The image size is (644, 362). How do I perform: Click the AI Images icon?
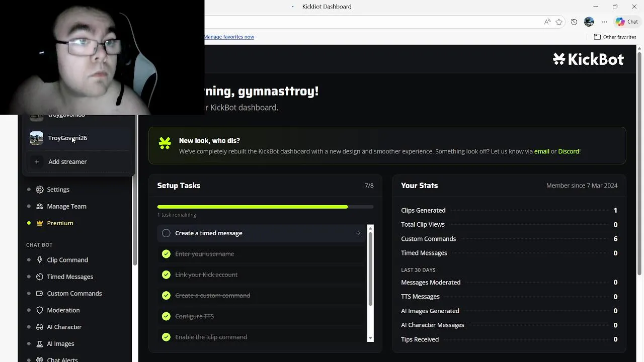(x=40, y=344)
